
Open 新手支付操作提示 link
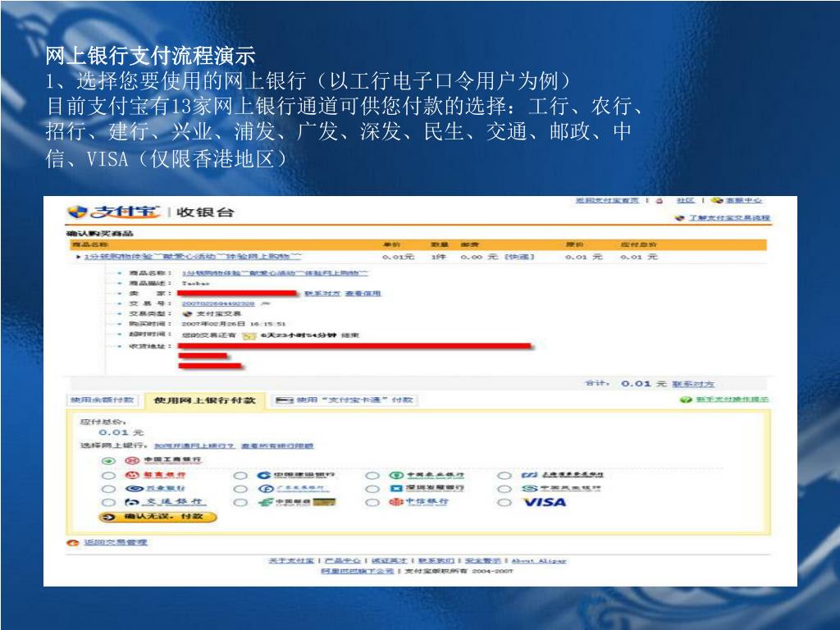pos(732,399)
